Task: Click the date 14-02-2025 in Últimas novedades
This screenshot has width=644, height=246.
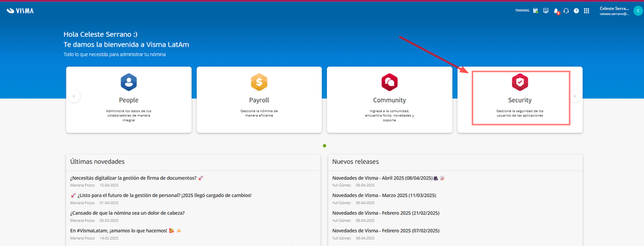Action: [109, 238]
